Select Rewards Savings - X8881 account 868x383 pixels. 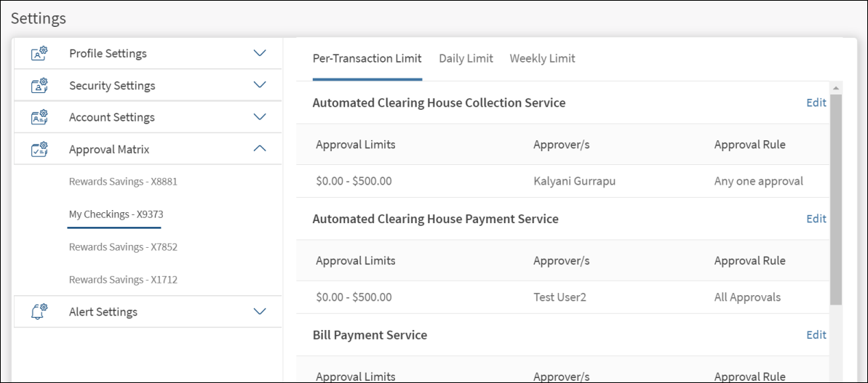click(123, 182)
